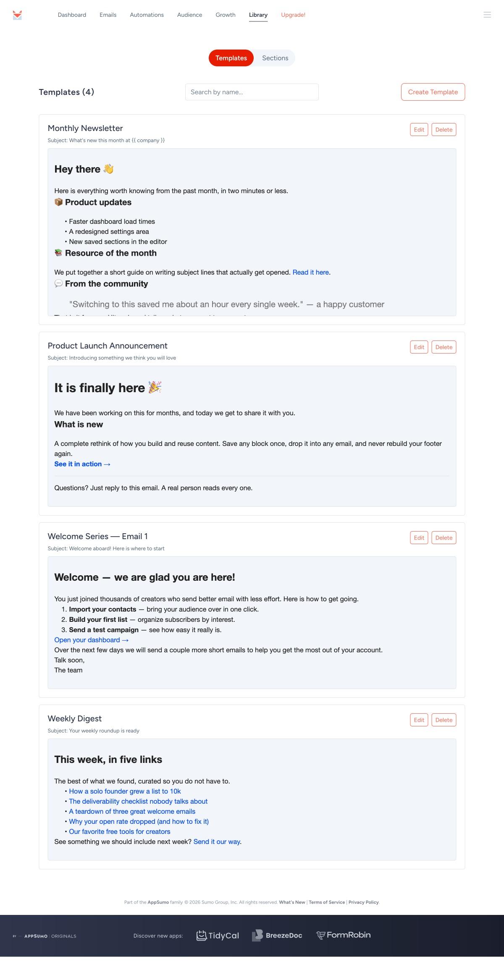Image resolution: width=504 pixels, height=980 pixels.
Task: Click the AppSumo Originals logo
Action: pos(45,936)
